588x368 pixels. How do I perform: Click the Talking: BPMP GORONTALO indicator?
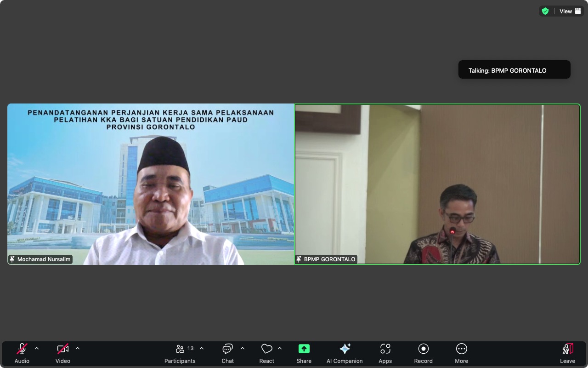click(x=514, y=70)
